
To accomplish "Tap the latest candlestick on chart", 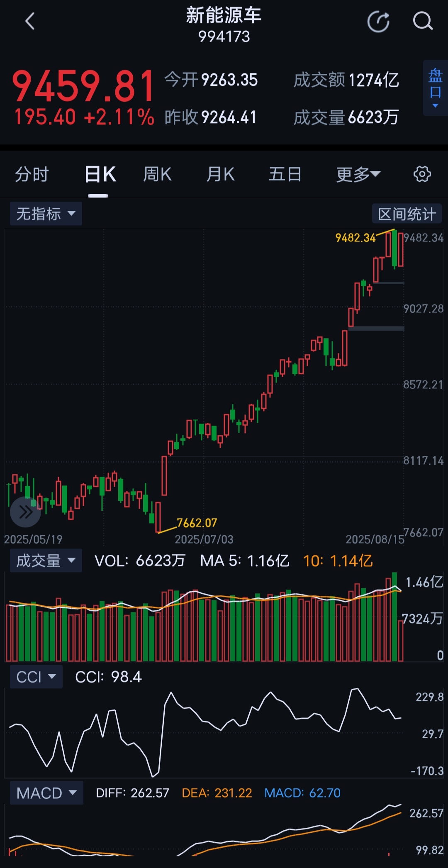I will 401,249.
